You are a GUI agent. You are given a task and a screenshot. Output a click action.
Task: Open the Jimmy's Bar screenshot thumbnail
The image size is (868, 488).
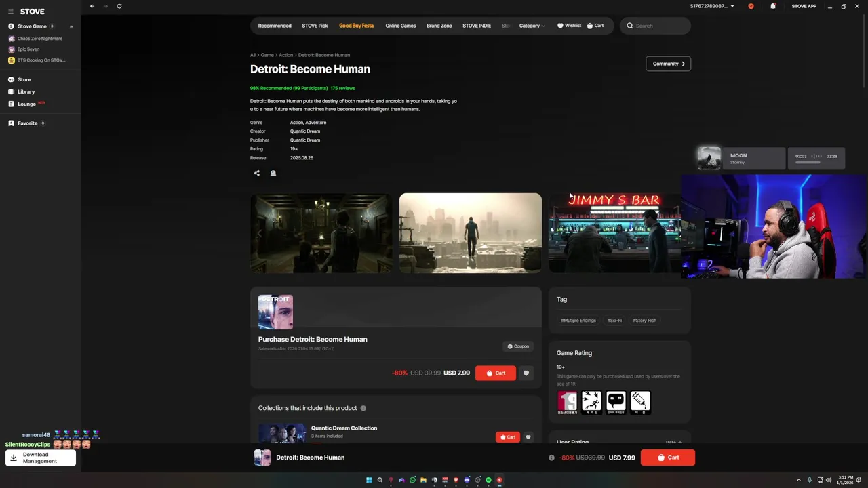point(614,233)
